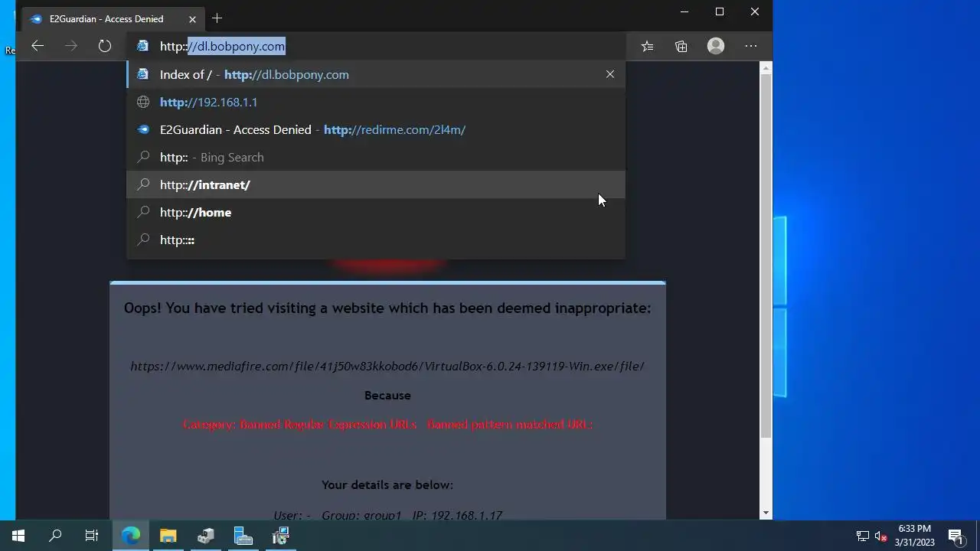Viewport: 980px width, 551px height.
Task: Click the 'Oops! You have tried visiting' heading
Action: tap(387, 308)
